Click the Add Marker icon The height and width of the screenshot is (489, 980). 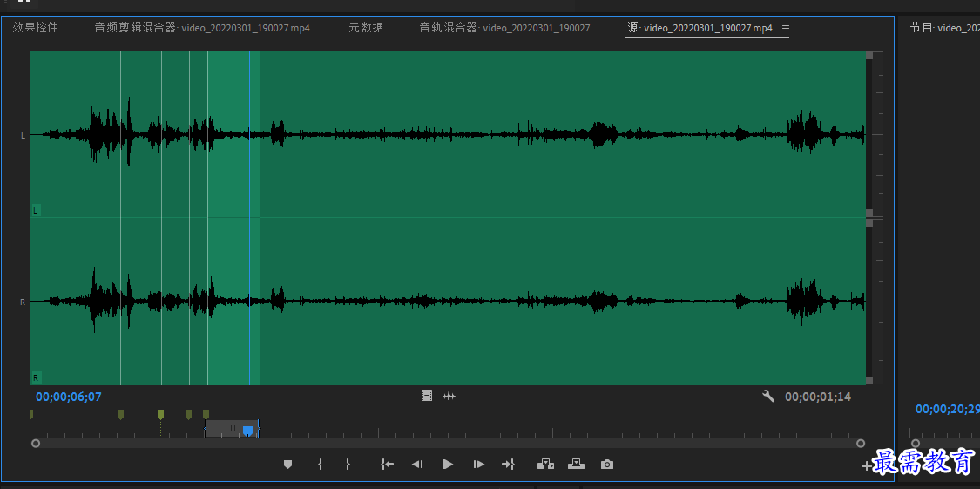click(x=287, y=464)
